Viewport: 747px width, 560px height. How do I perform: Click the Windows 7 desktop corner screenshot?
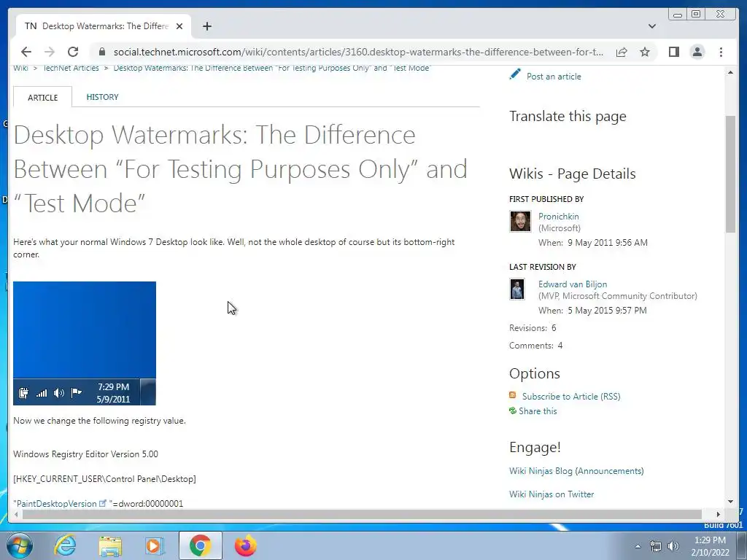pyautogui.click(x=85, y=343)
